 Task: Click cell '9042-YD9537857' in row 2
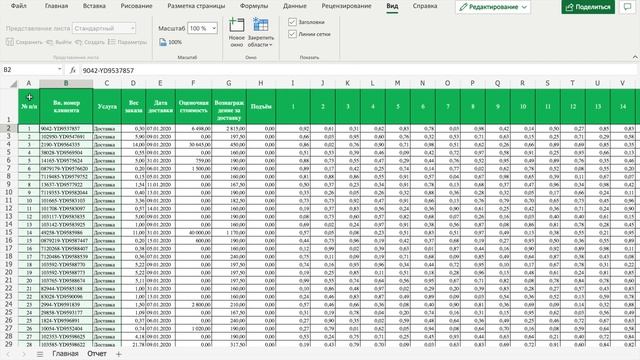[66, 129]
